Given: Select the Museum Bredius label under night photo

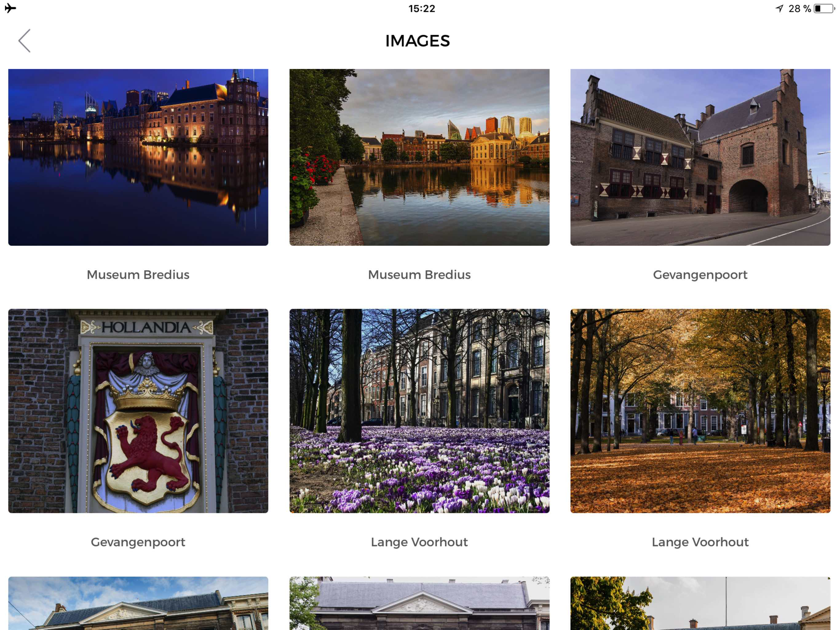Looking at the screenshot, I should tap(138, 275).
